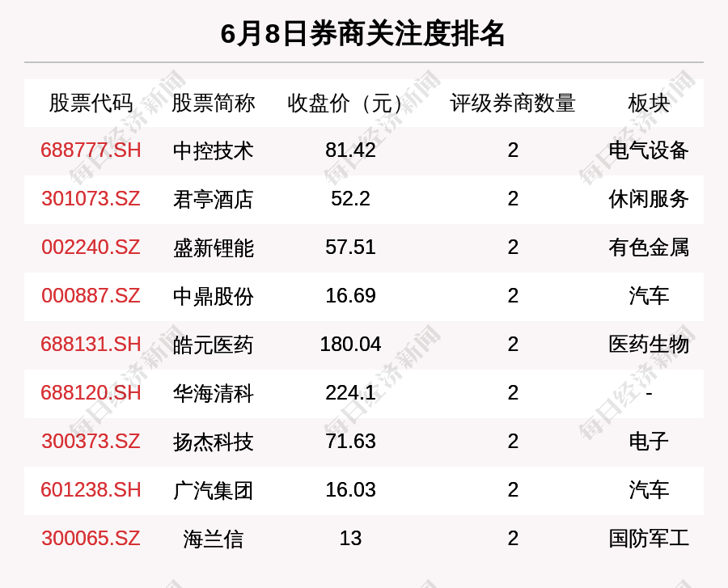Click the 股票代码 column header
728x588 pixels.
91,104
